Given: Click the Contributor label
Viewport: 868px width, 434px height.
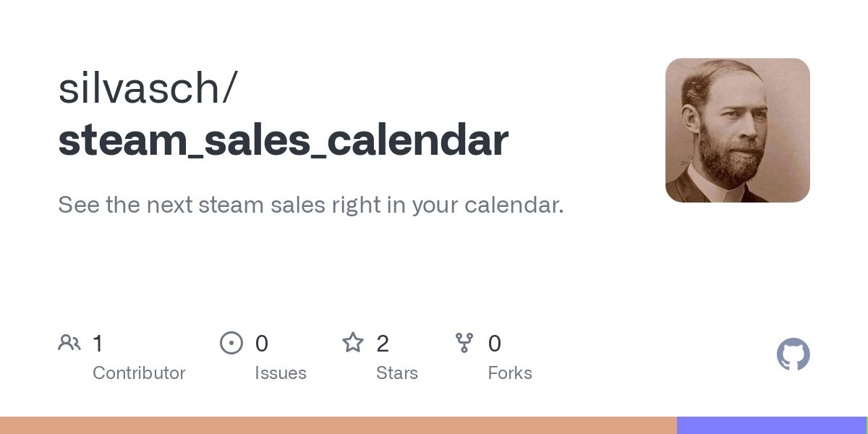Looking at the screenshot, I should pyautogui.click(x=139, y=373).
